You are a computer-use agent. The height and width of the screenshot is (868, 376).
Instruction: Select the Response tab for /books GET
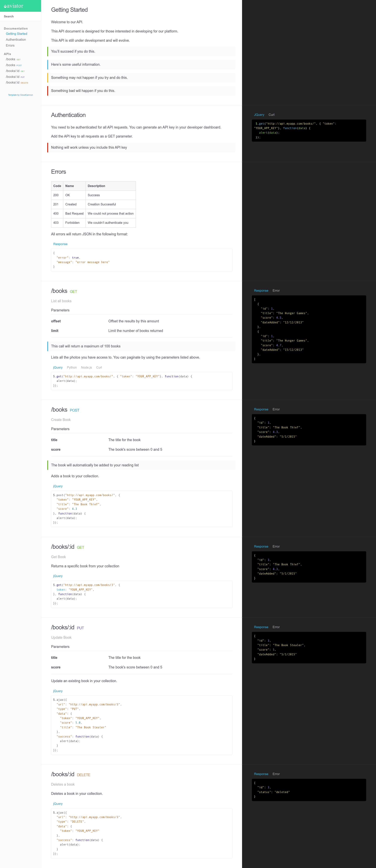[261, 291]
